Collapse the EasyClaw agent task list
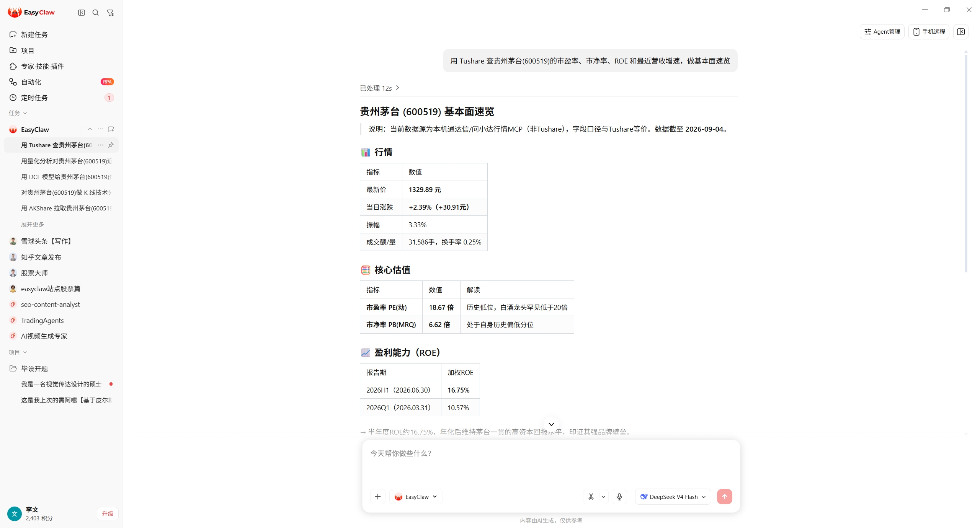This screenshot has height=528, width=980. 90,129
